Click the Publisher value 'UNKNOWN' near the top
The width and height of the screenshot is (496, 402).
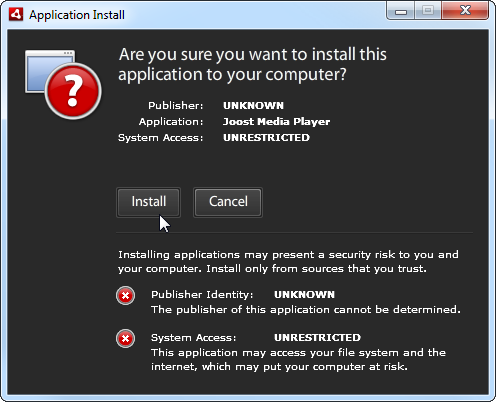click(253, 106)
